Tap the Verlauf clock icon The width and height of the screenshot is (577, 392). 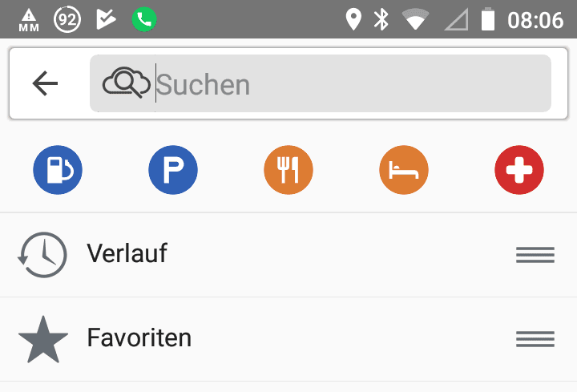pyautogui.click(x=42, y=255)
